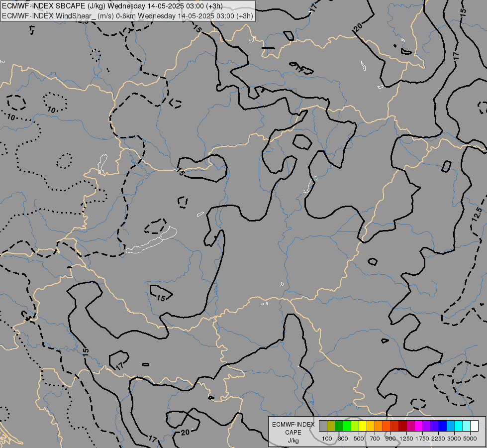The image size is (487, 448).
Task: Click the WindShear_ (m/s) 0-6km title line
Action: click(x=128, y=16)
